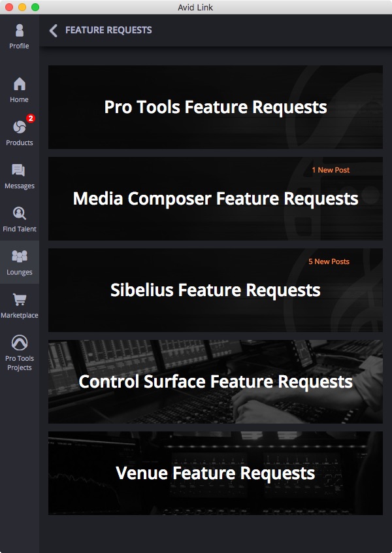Click the red close window button
This screenshot has width=392, height=553.
[9, 7]
